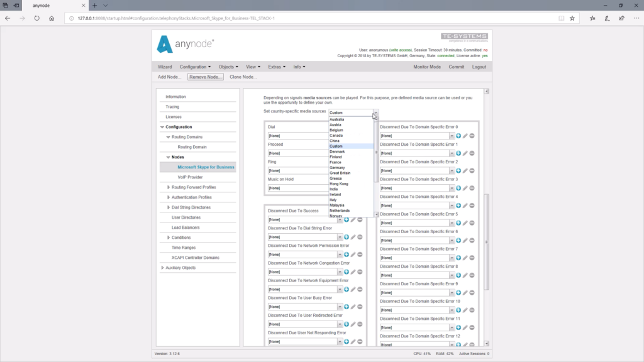
Task: Open Load Balancers item
Action: point(186,228)
